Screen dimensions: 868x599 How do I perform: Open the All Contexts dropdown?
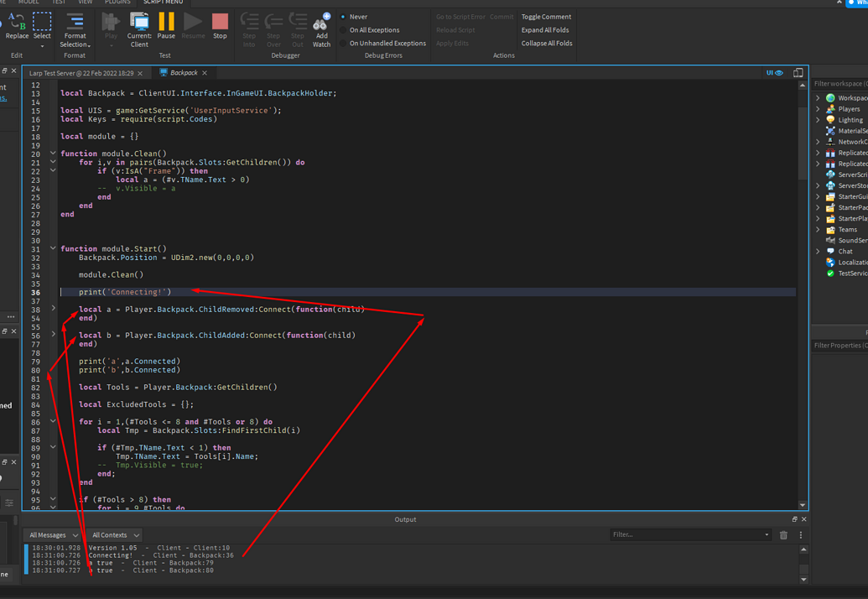[x=114, y=534]
